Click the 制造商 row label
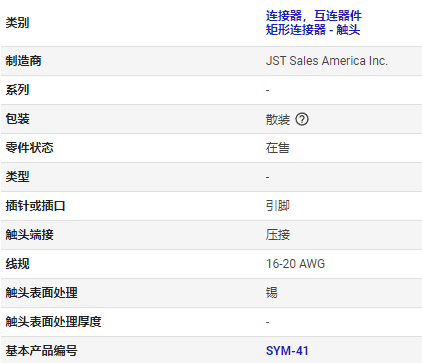Image resolution: width=422 pixels, height=363 pixels. pos(23,61)
